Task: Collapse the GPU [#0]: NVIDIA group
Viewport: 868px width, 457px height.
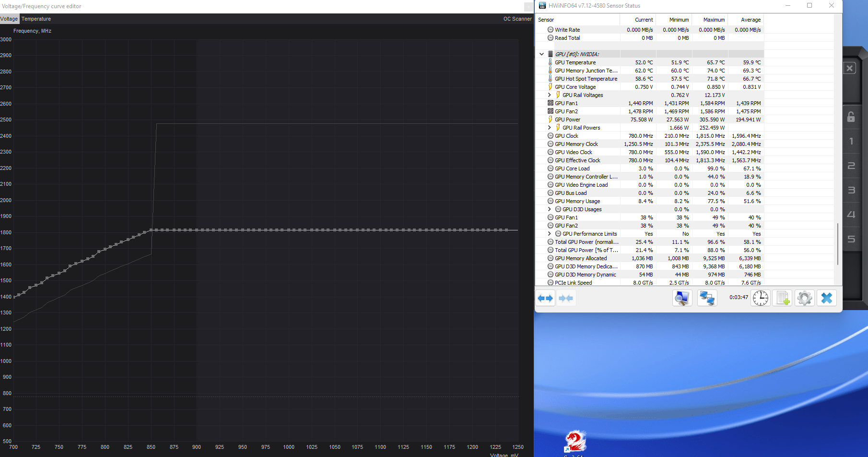Action: pyautogui.click(x=541, y=54)
